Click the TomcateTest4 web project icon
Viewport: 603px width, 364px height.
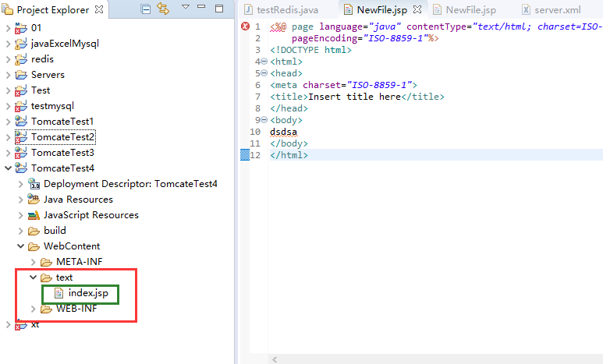coord(21,168)
